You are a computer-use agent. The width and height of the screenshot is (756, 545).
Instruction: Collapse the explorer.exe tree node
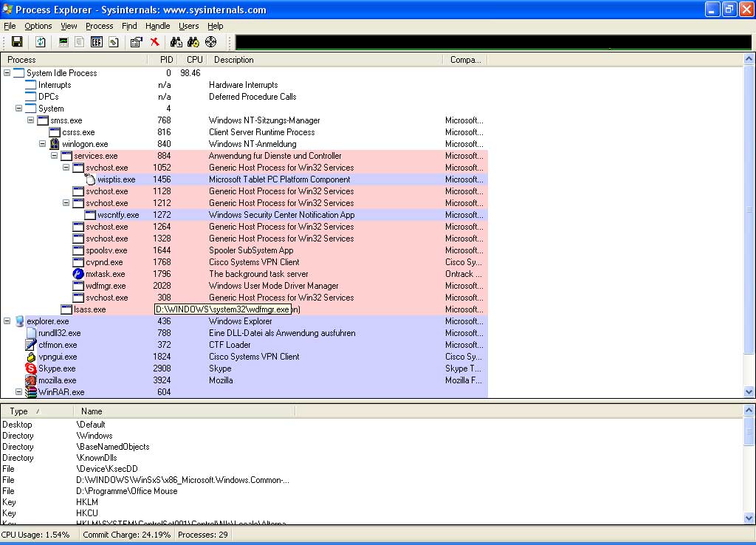click(7, 321)
